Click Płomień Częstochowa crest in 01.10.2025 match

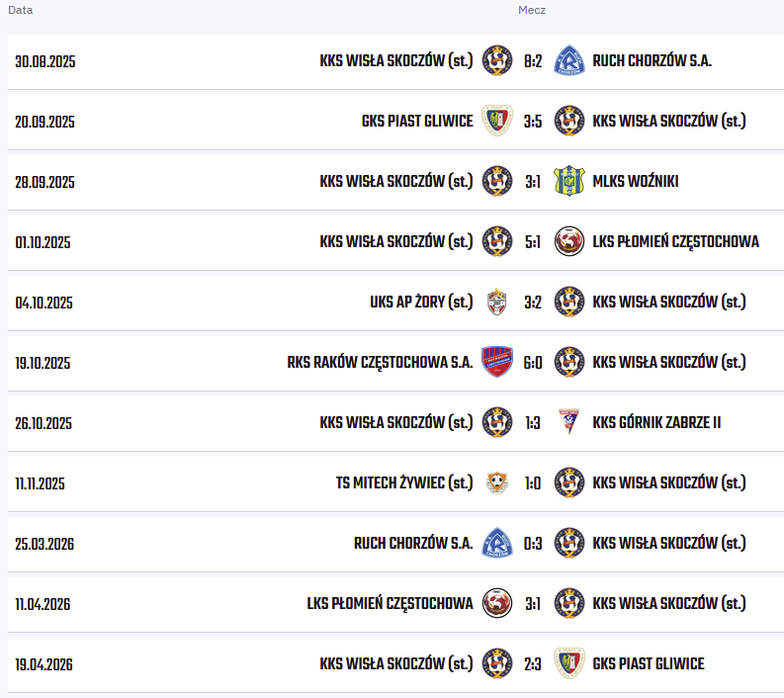coord(568,241)
